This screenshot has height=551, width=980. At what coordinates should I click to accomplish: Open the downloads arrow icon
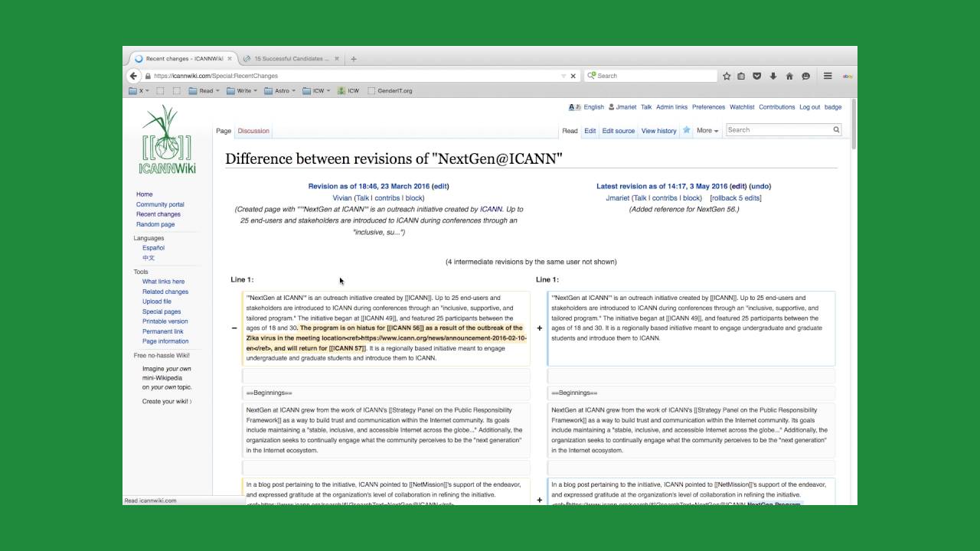pos(773,76)
